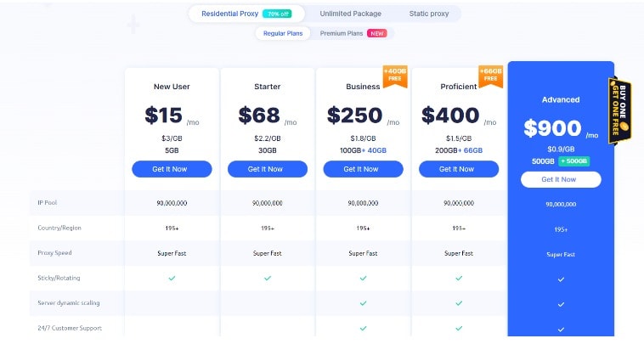Click the +40GB FREE ribbon on Business
This screenshot has height=344, width=644.
click(x=396, y=77)
